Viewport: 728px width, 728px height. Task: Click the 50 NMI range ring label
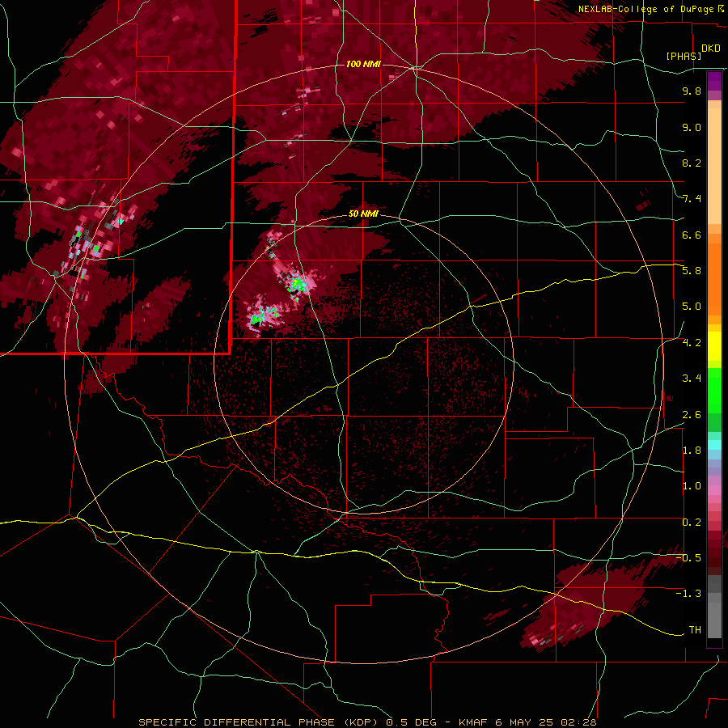click(363, 214)
